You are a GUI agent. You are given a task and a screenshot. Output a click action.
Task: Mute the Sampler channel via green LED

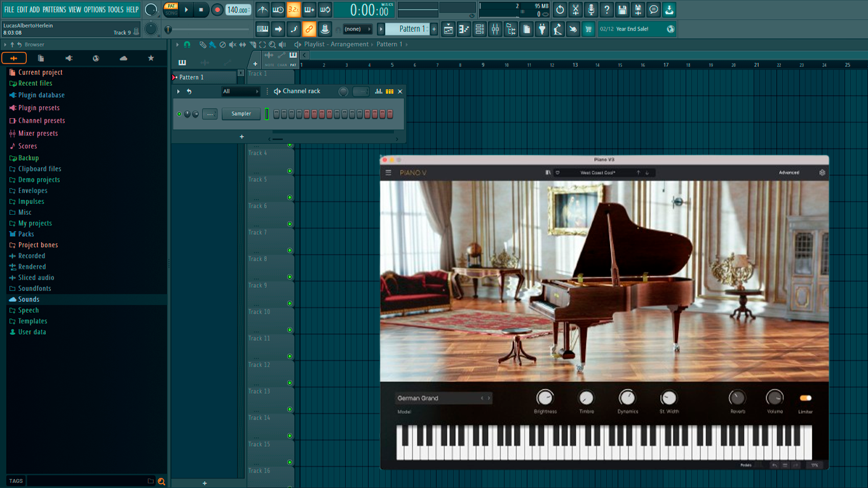pos(179,114)
